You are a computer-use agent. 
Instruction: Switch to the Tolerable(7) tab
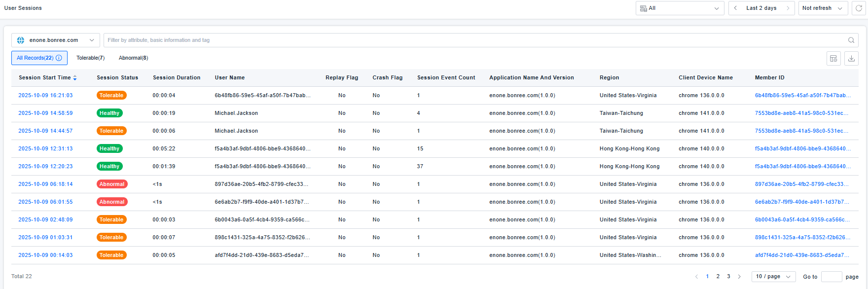[x=90, y=58]
